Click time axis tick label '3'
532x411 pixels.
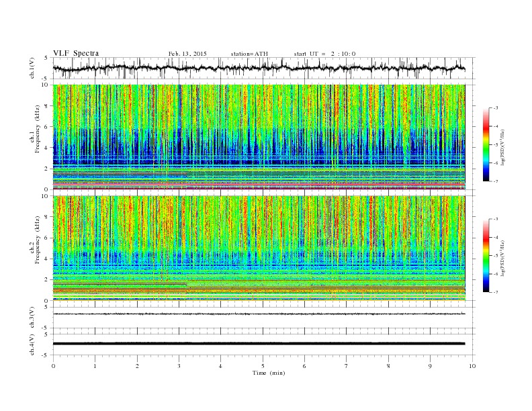[179, 366]
